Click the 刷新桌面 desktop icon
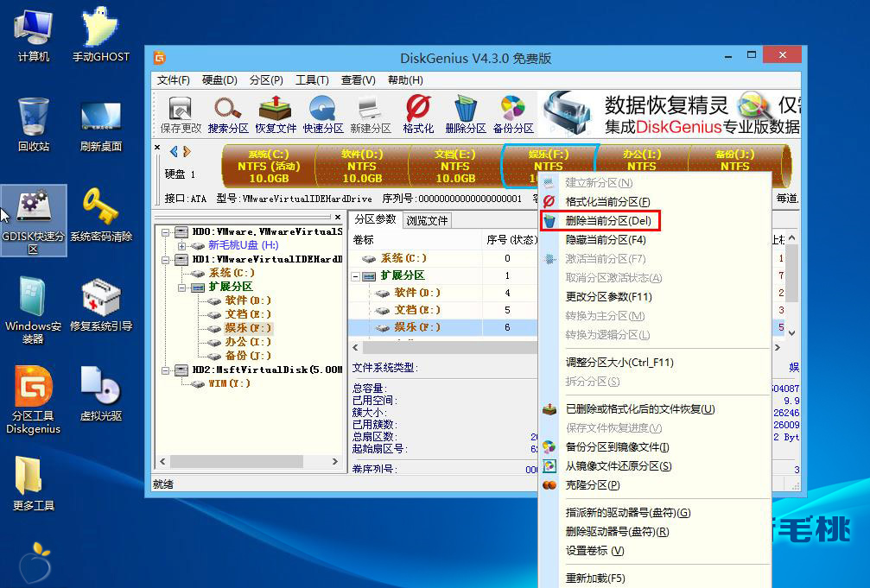870x588 pixels. (x=100, y=125)
